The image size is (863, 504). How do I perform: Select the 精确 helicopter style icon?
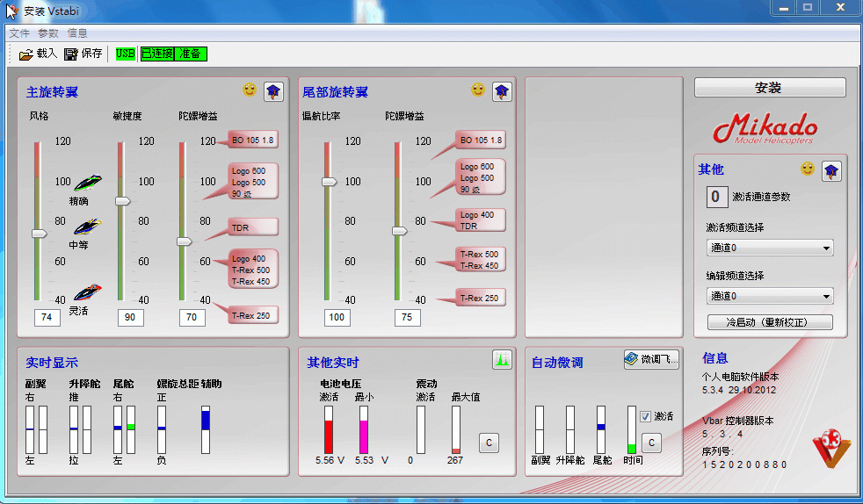[x=86, y=183]
